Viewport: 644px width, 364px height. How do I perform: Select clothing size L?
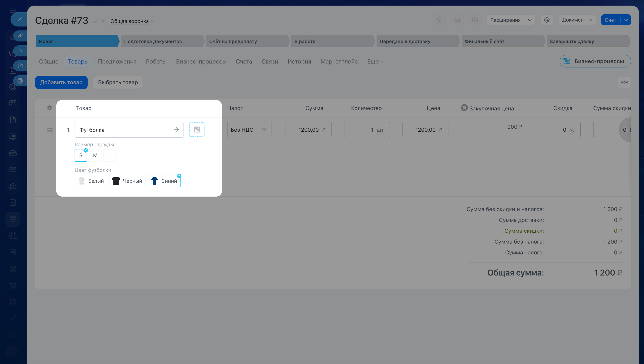[x=110, y=155]
